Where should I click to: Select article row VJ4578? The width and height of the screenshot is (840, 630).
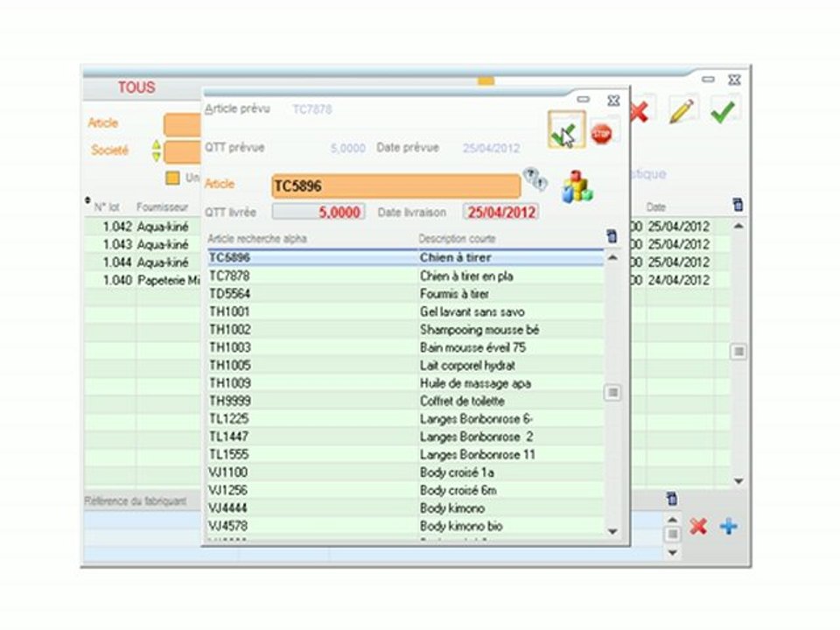point(405,526)
